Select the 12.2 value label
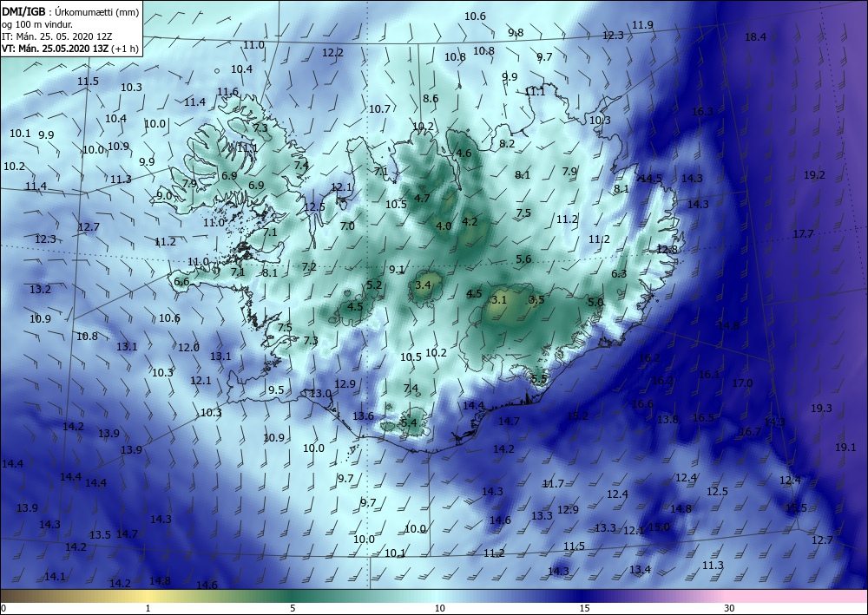Viewport: 868px width, 615px height. pyautogui.click(x=332, y=53)
